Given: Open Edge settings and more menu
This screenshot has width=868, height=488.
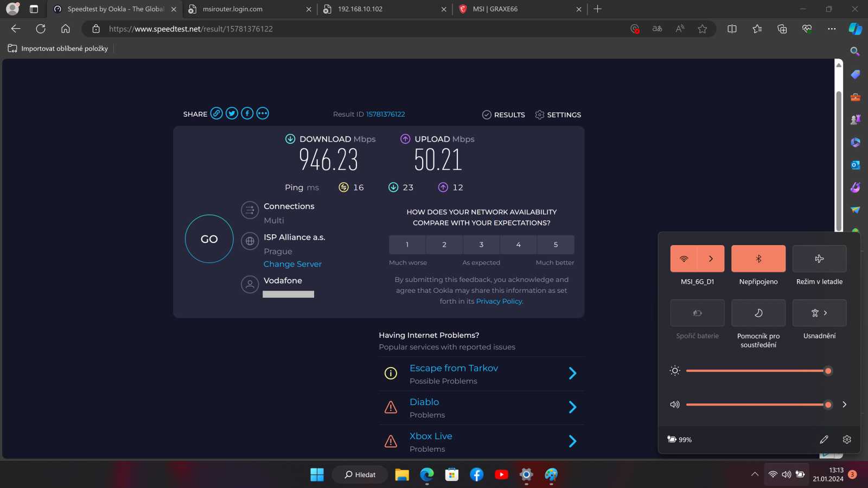Looking at the screenshot, I should pyautogui.click(x=832, y=29).
